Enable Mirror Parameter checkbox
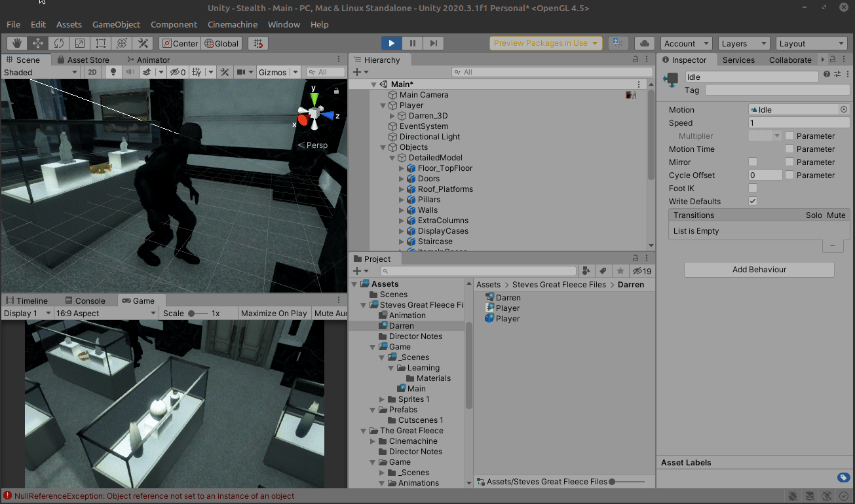This screenshot has width=855, height=504. pos(789,162)
